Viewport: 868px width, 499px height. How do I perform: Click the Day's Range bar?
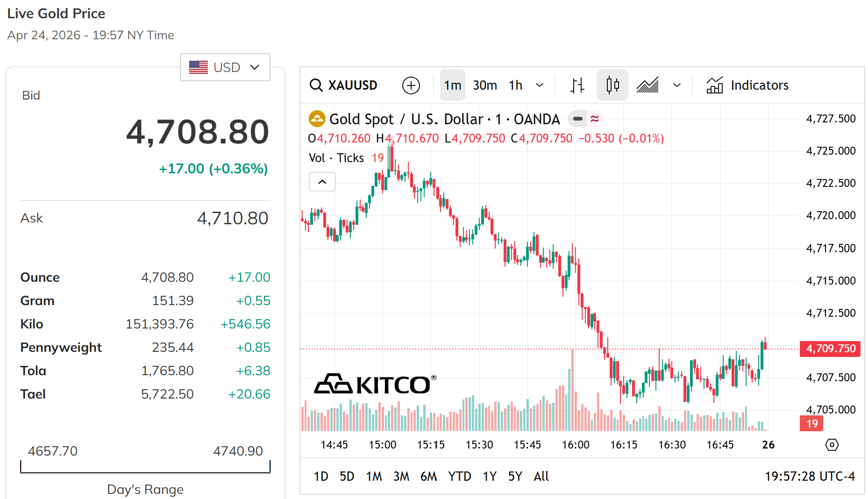(145, 467)
